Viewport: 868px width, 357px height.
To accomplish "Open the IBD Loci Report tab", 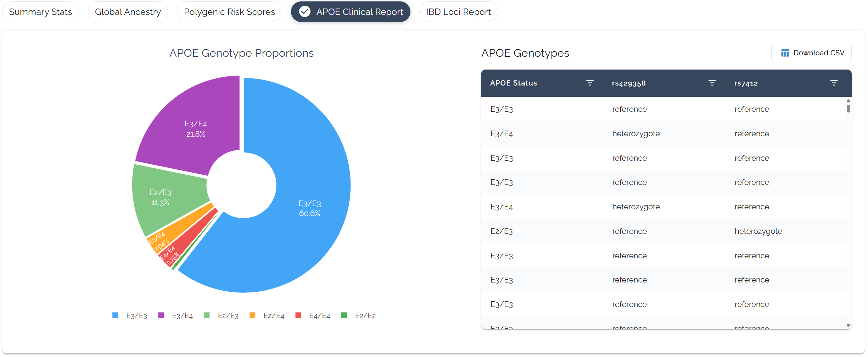I will [458, 12].
